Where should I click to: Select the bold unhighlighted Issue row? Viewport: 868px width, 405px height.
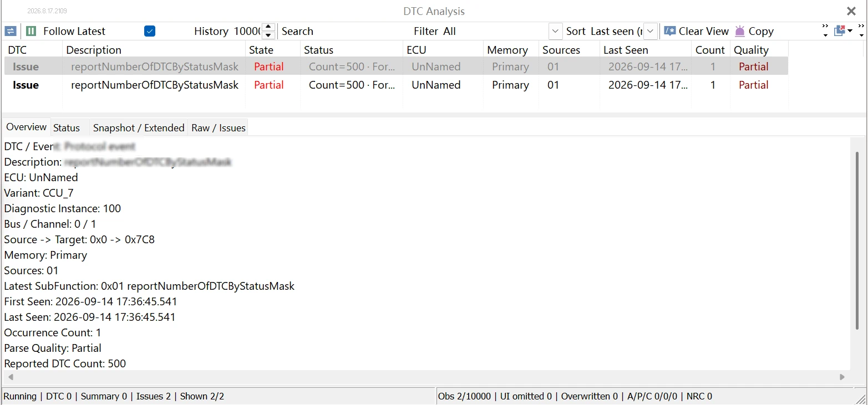point(396,85)
